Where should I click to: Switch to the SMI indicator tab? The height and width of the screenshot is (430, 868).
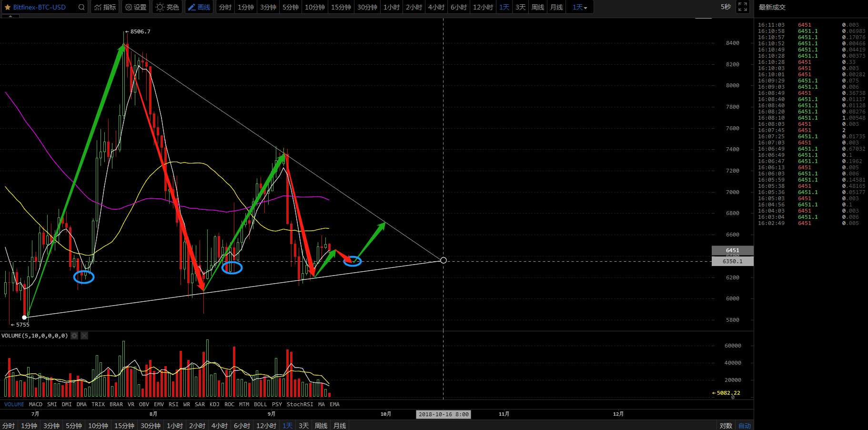(52, 404)
